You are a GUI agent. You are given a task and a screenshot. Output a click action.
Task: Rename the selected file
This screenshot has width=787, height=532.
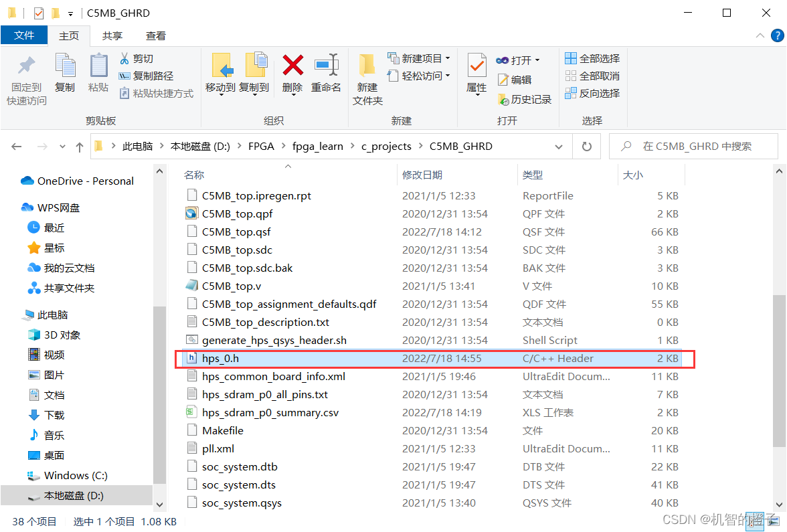[326, 74]
